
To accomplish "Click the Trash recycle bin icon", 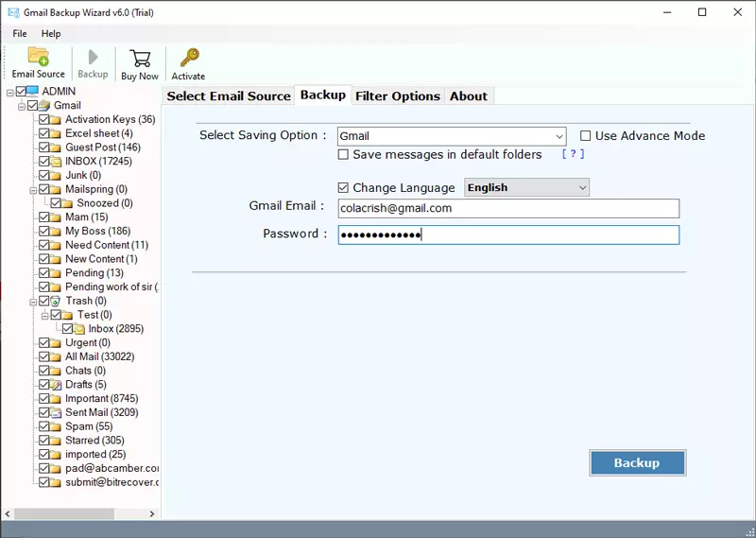I will point(56,301).
